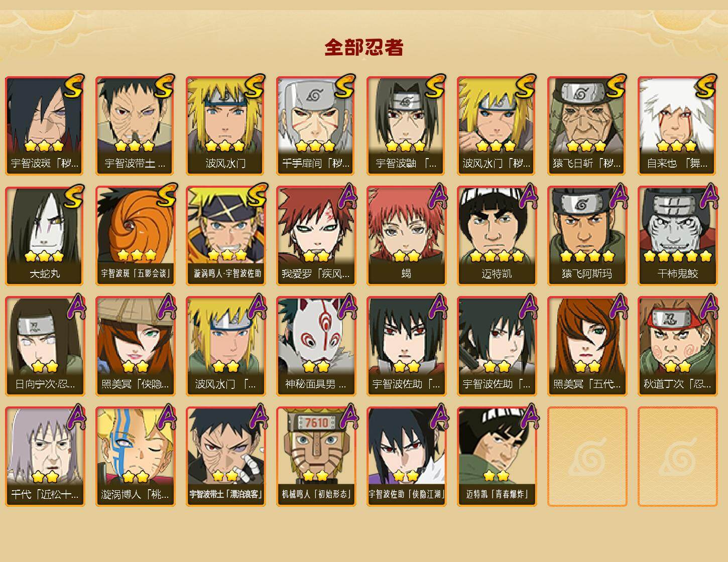Select the 自来也 white-haired card
Screen dimensions: 728x562
[678, 125]
